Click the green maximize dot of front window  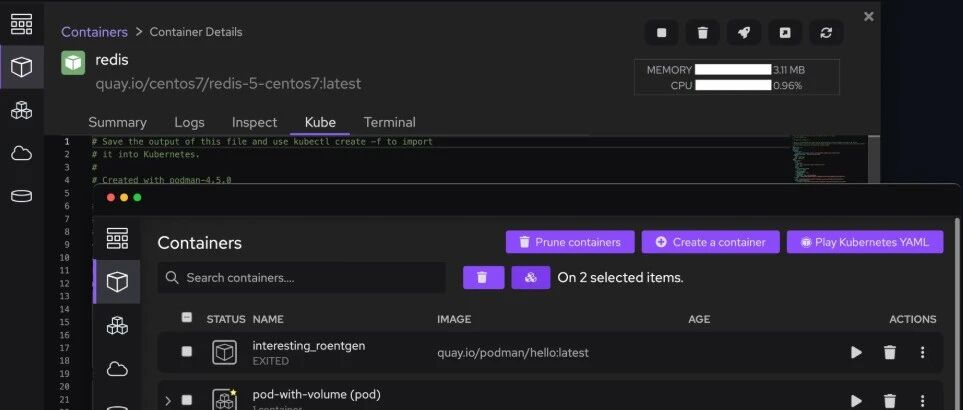[138, 198]
